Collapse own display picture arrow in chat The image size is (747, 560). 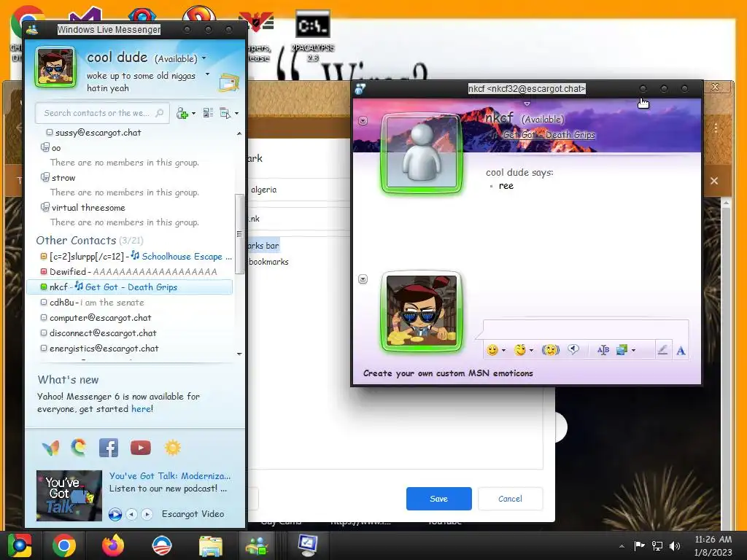(x=363, y=279)
